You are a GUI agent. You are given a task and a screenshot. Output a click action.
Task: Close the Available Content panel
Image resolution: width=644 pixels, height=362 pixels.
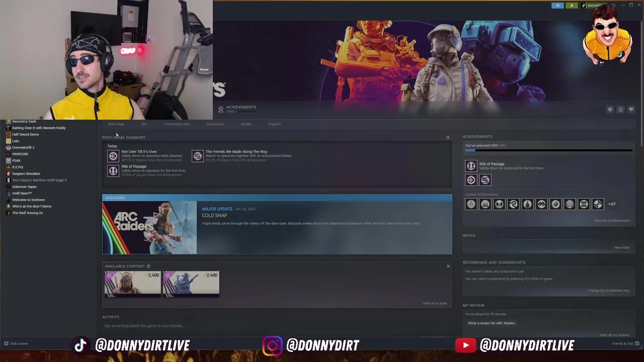(x=448, y=266)
